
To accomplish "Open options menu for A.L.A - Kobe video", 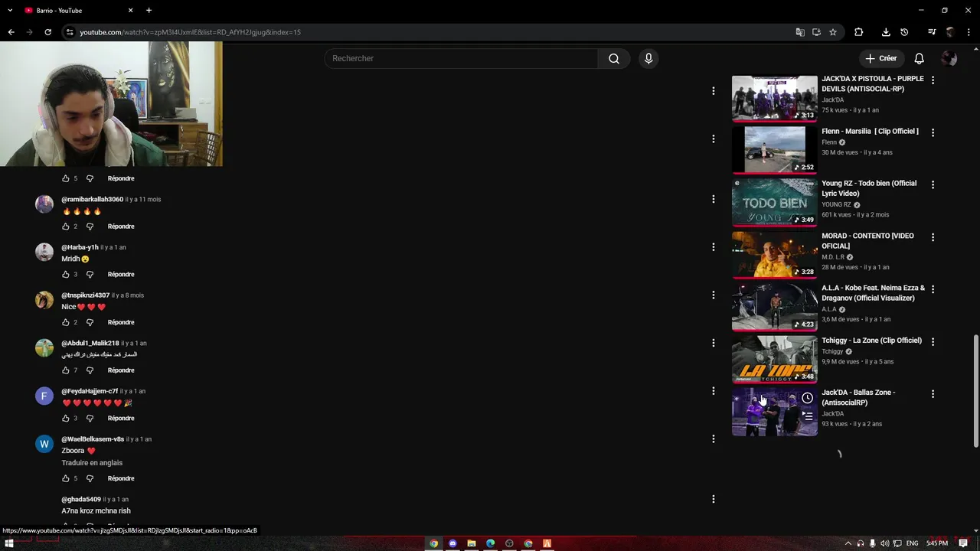I will 933,289.
